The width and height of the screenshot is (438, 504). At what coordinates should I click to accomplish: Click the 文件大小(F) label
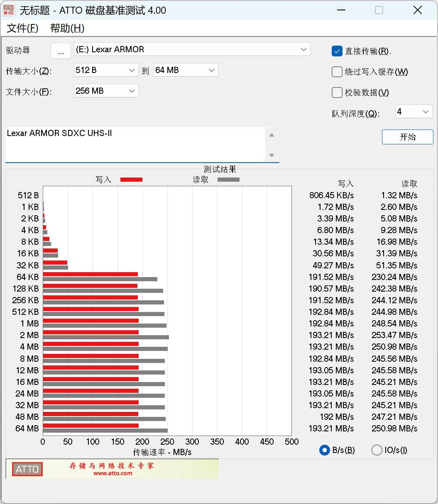(x=29, y=92)
